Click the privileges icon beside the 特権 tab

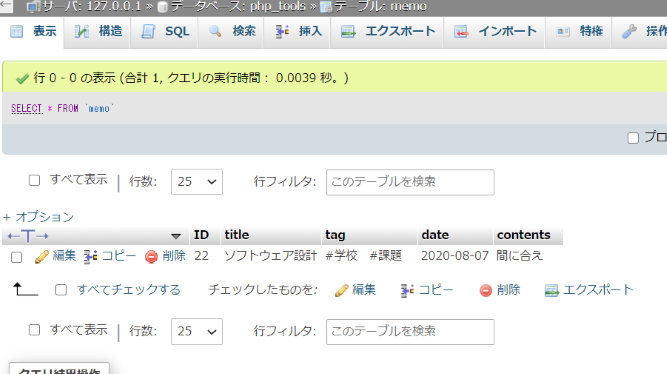point(563,31)
